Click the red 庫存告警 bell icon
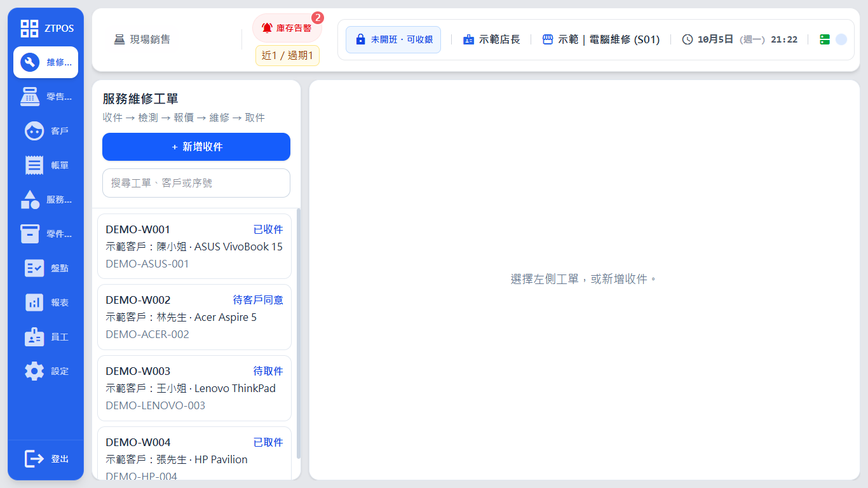868x488 pixels. [267, 28]
